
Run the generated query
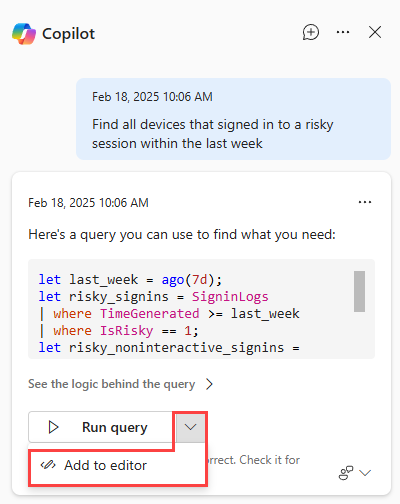(x=101, y=427)
